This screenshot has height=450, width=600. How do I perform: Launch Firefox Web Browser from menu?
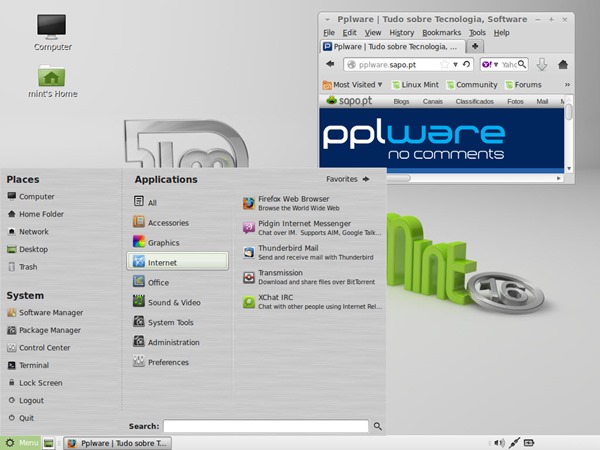tap(312, 203)
